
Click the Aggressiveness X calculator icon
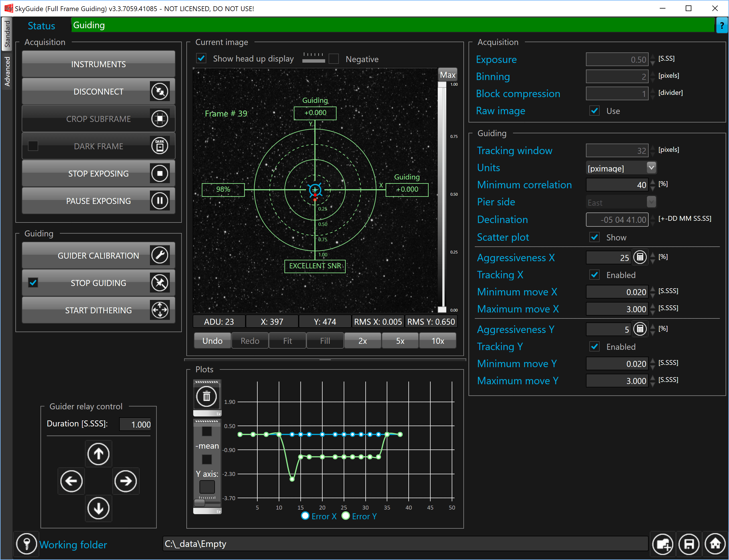(640, 257)
